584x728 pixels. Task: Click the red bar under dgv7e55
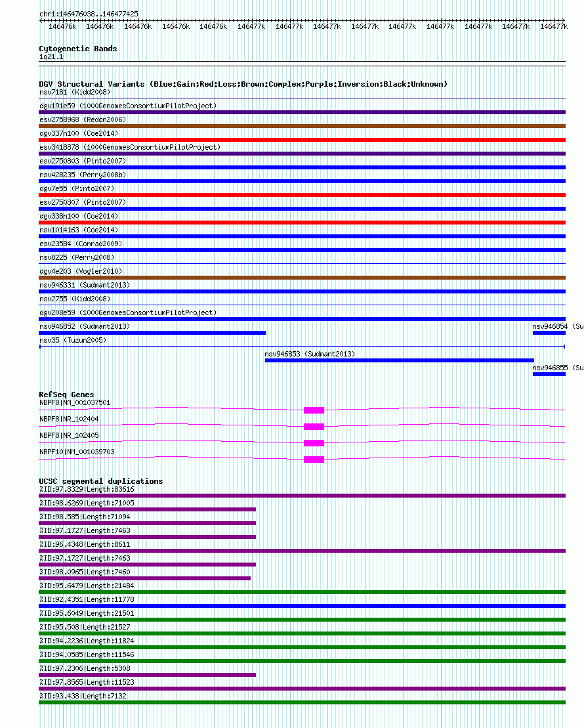pos(302,195)
